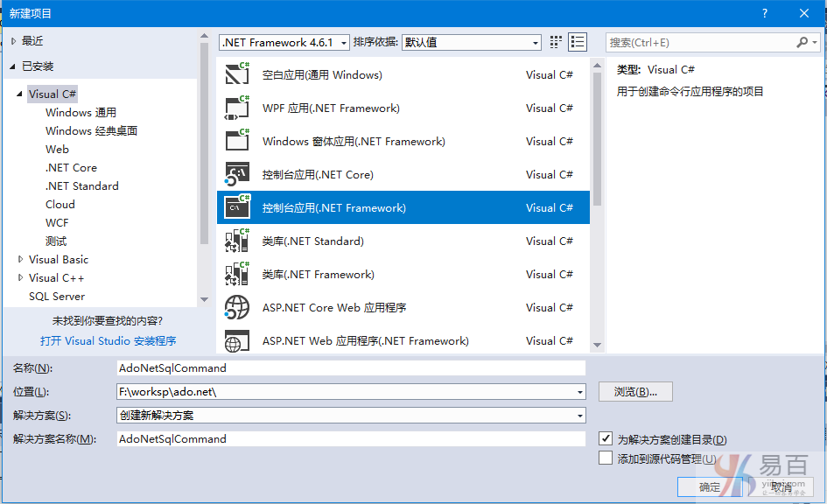Click the blank UWP app template icon
The image size is (827, 504).
click(237, 74)
